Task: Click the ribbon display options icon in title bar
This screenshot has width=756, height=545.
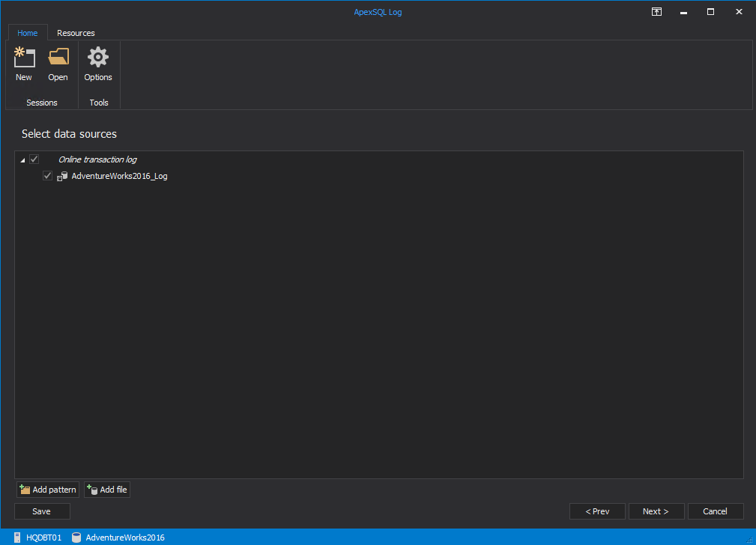Action: [656, 11]
